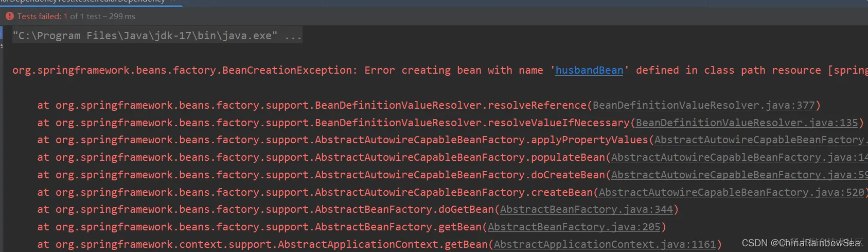The height and width of the screenshot is (252, 868).
Task: Open AbstractApplicationContext.java:1161 source link
Action: pos(605,244)
